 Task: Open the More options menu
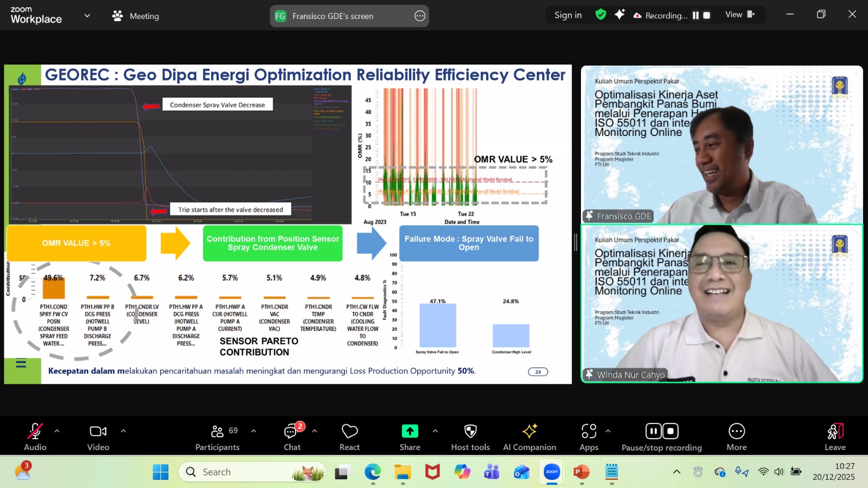[736, 436]
